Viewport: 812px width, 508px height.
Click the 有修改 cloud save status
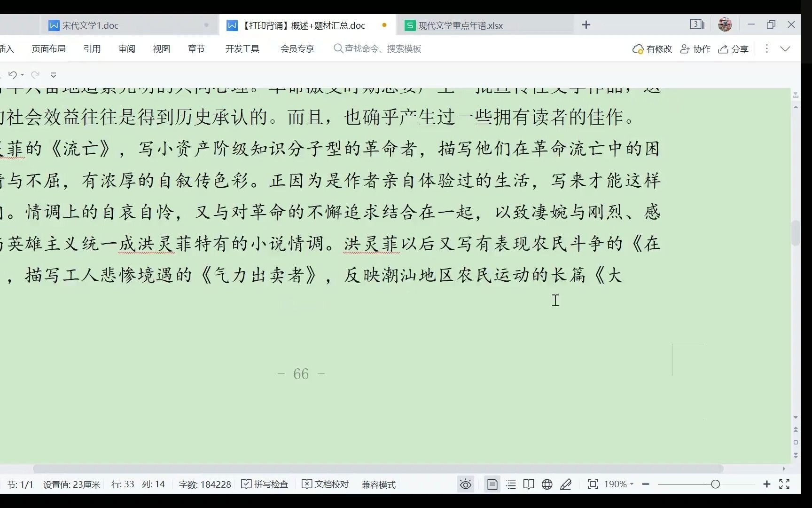[652, 49]
